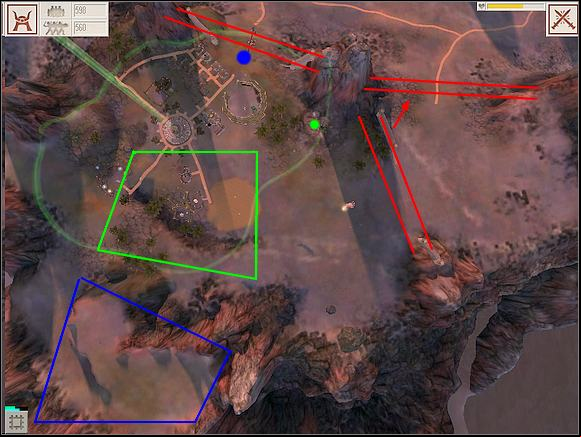Click the yellow progress bar
Viewport: 581px width, 437px height.
pos(516,6)
